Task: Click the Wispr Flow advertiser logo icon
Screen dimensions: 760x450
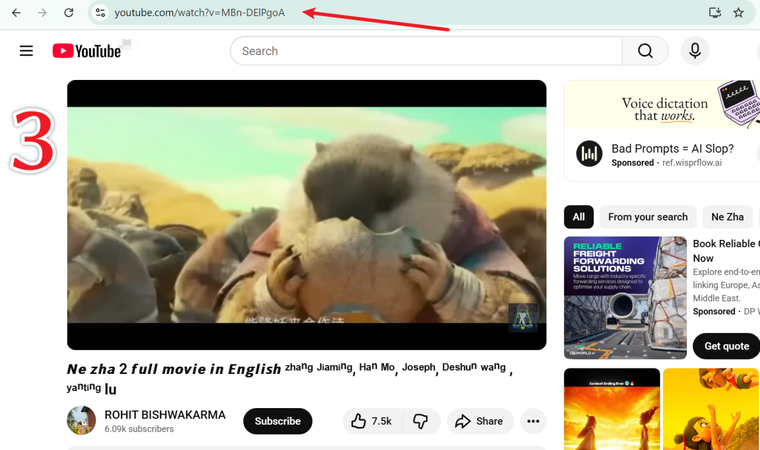Action: click(589, 154)
